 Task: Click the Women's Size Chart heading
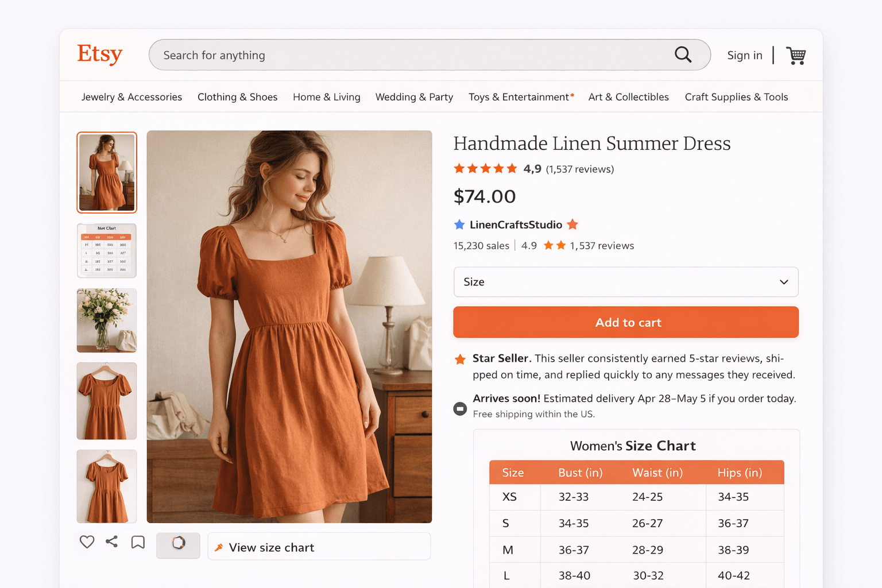pos(633,446)
